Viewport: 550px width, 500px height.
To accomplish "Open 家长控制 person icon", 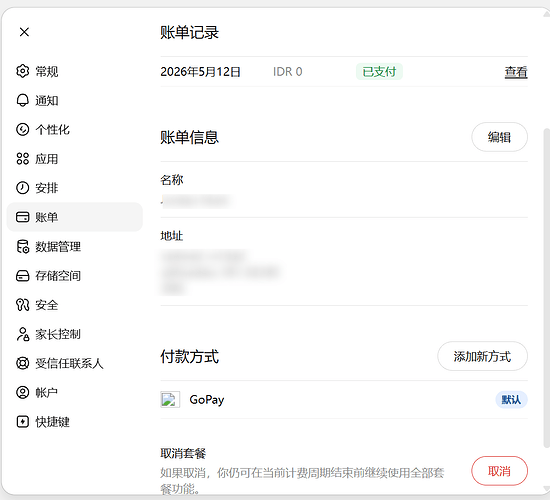I will (22, 334).
